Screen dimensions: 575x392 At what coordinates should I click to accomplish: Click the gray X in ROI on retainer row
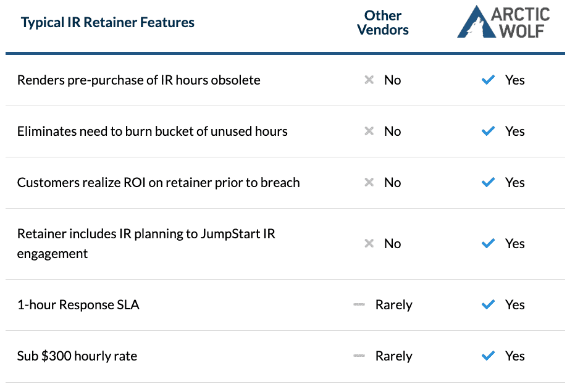click(369, 182)
